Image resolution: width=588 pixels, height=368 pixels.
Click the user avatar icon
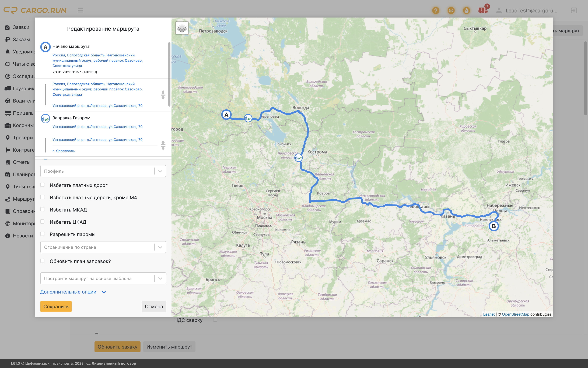499,11
